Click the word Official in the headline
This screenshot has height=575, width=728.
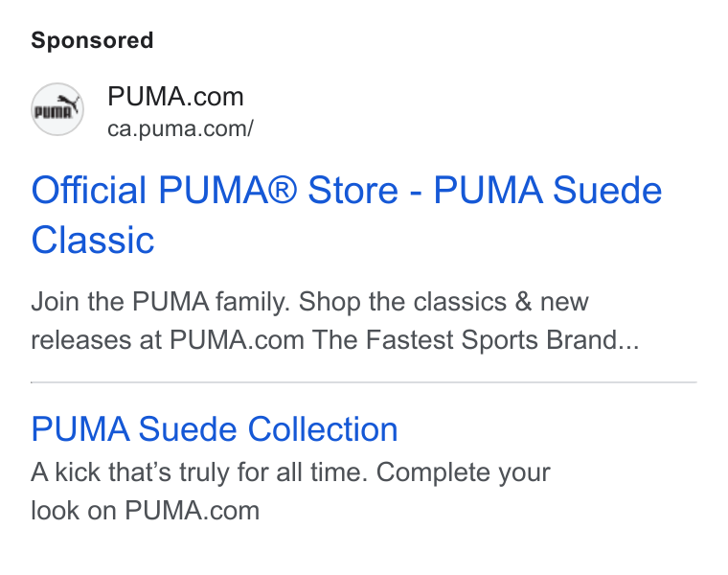(89, 190)
